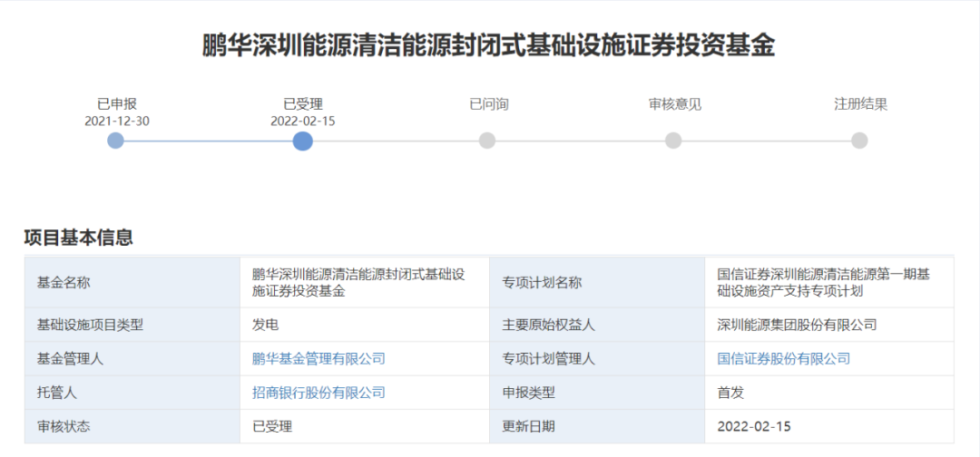This screenshot has height=457, width=980.
Task: Open the 鹏华基金管理有限公司 link
Action: (318, 358)
